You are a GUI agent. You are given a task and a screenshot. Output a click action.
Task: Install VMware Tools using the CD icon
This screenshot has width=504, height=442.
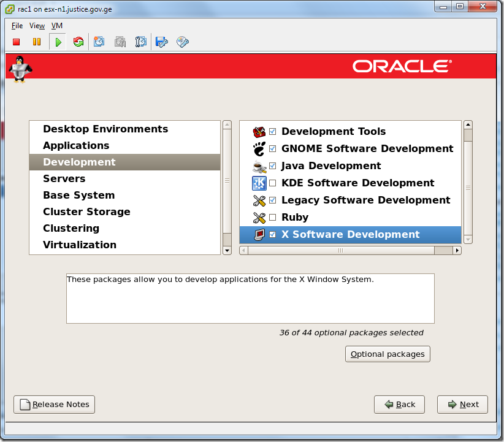point(182,42)
